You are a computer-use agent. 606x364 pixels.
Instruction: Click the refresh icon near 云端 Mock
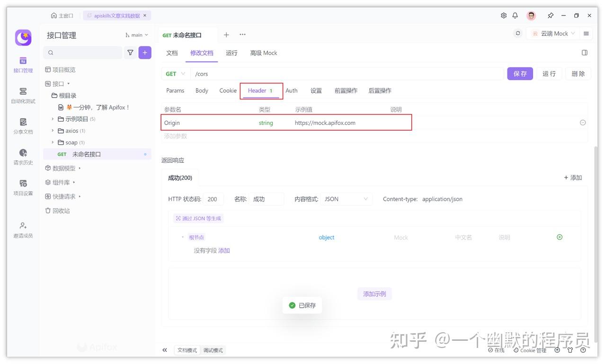[x=517, y=33]
